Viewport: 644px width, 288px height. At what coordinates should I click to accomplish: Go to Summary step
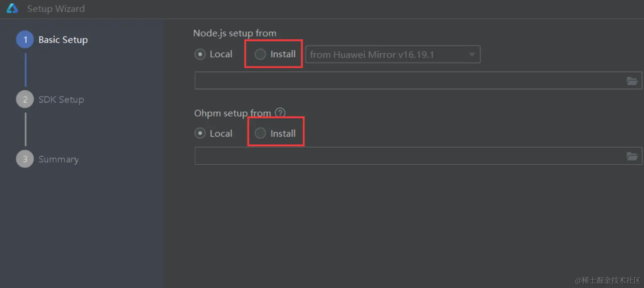(59, 159)
